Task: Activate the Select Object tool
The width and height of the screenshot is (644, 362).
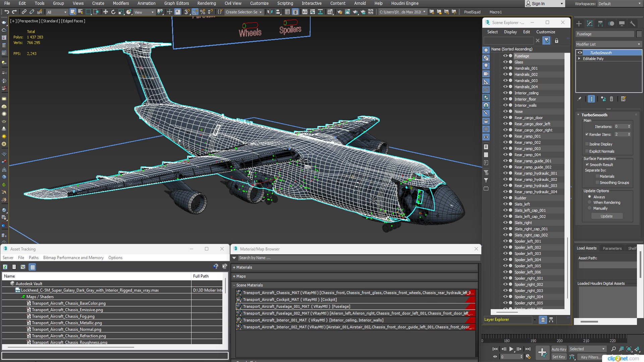Action: (x=73, y=12)
